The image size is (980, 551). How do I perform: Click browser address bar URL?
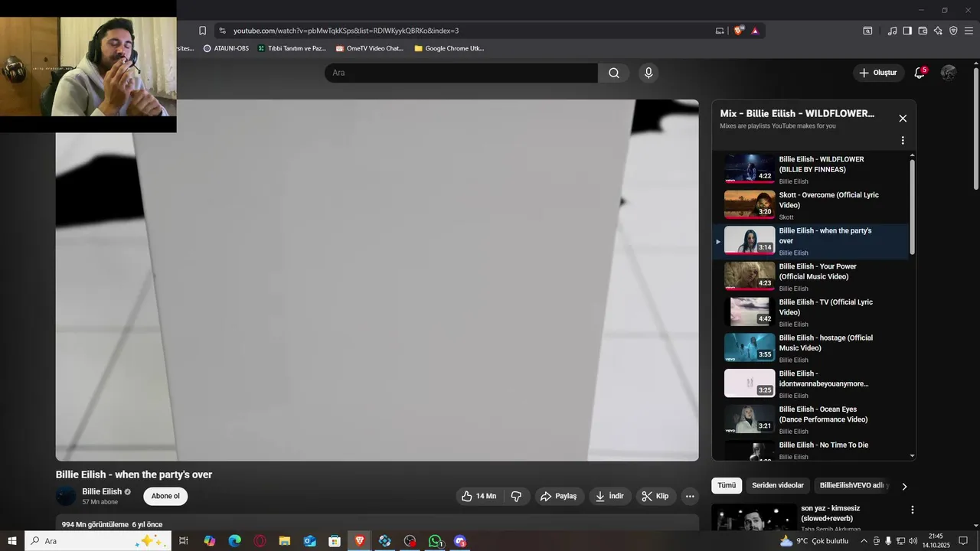coord(346,31)
